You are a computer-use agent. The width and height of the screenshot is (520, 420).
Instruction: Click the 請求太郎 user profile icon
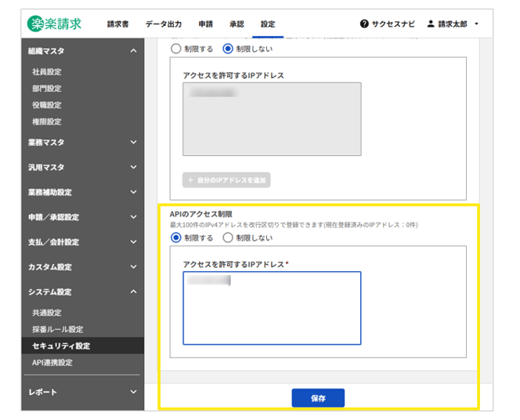click(431, 24)
